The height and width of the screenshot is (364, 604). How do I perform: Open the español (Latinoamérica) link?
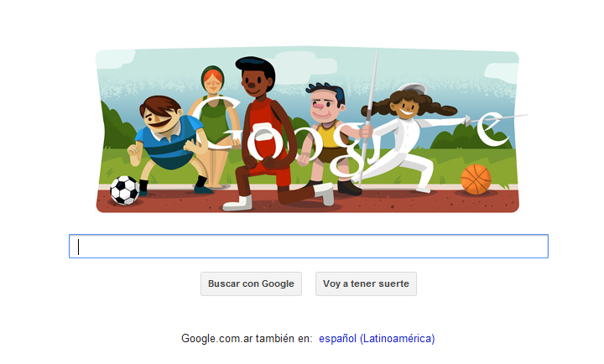[377, 339]
